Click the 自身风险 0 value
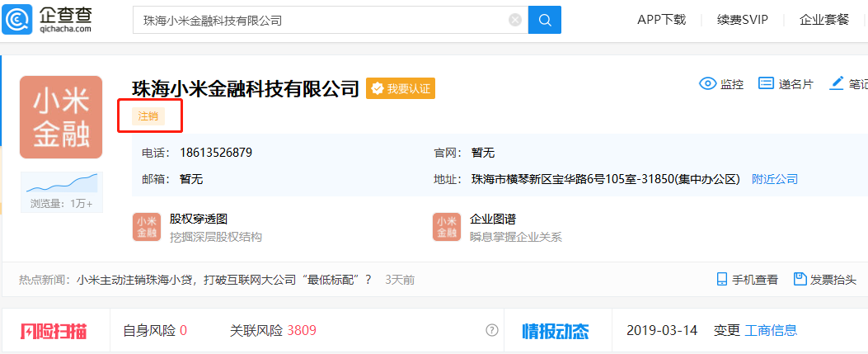The image size is (868, 354). [183, 331]
